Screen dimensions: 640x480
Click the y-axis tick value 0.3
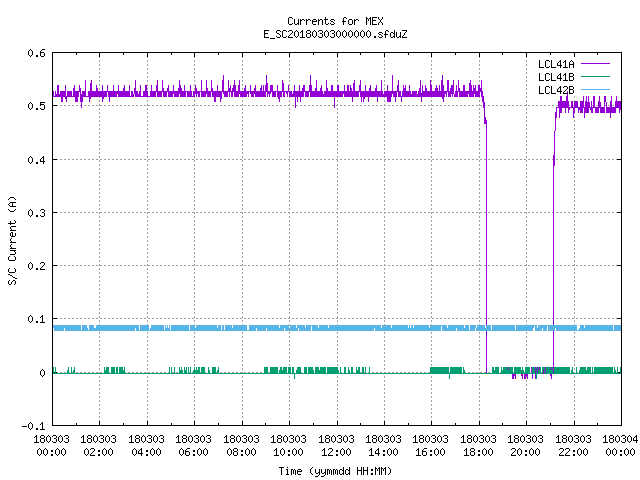(x=36, y=213)
